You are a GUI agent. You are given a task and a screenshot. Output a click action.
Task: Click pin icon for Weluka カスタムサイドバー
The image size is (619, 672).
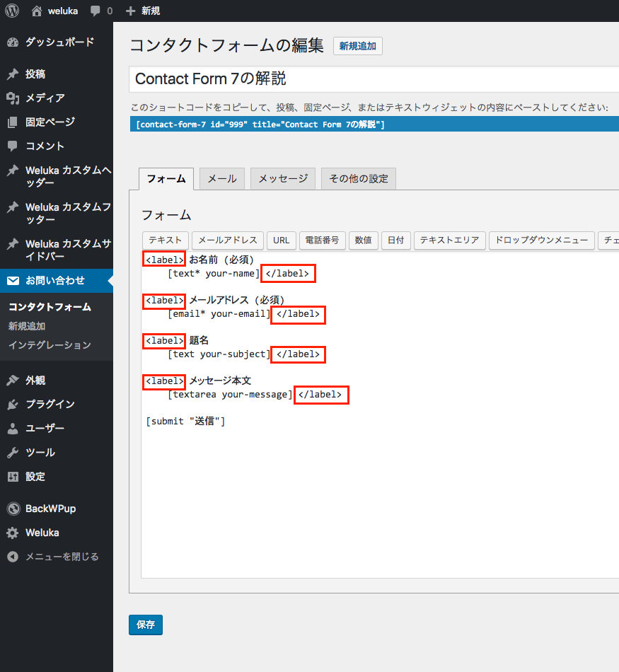[13, 244]
